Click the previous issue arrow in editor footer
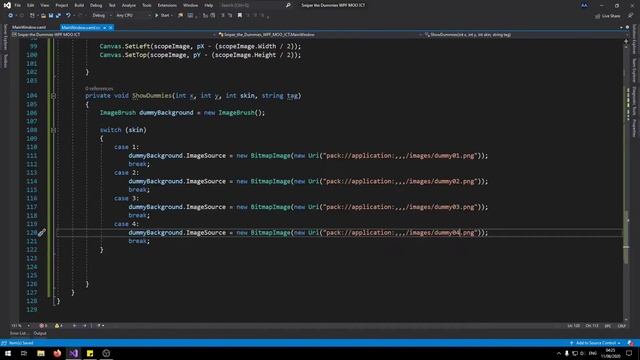Screen dimensions: 640x360 coord(74,326)
